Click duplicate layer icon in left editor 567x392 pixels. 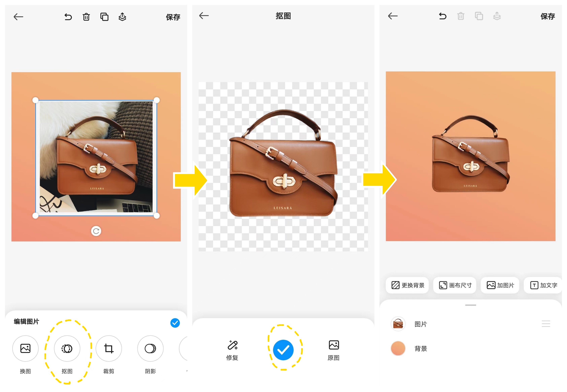pos(104,17)
